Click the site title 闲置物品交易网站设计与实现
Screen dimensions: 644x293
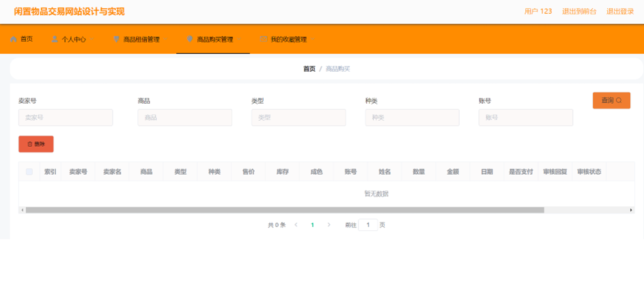click(x=70, y=12)
